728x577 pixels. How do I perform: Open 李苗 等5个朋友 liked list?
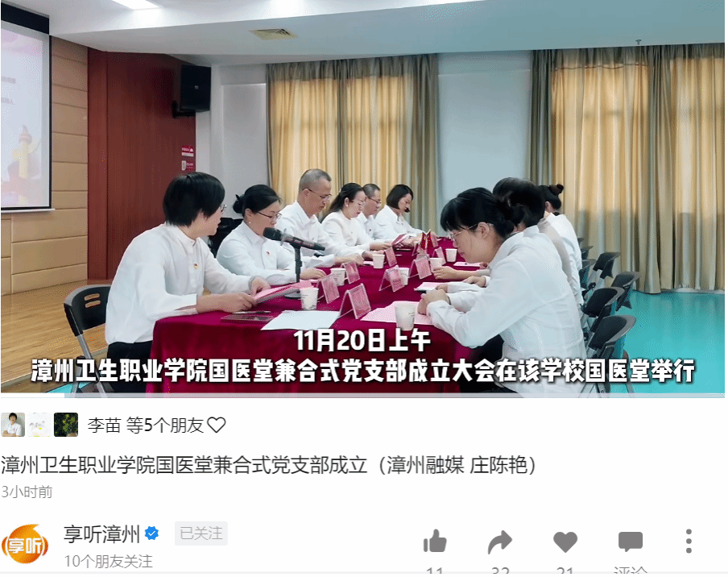(146, 425)
